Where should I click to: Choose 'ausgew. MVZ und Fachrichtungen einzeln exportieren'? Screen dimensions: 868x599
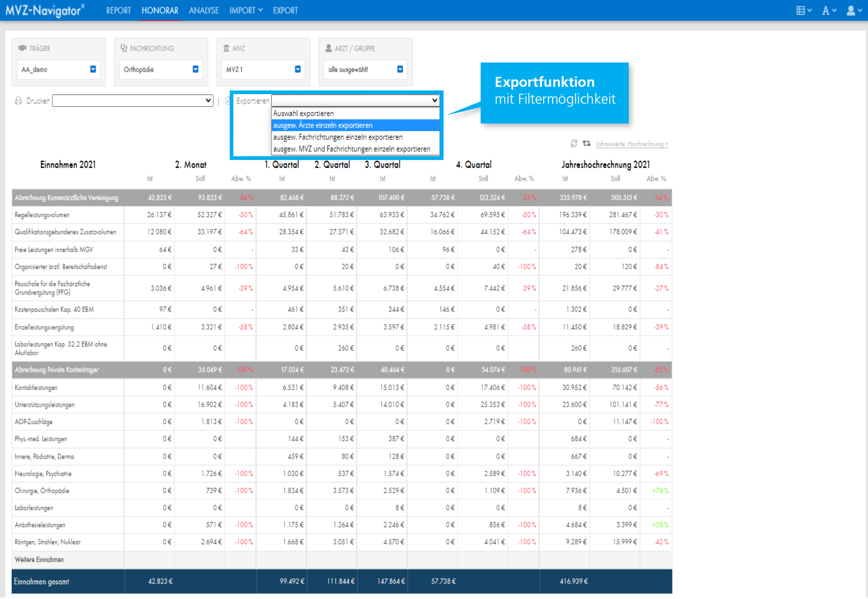pyautogui.click(x=356, y=149)
